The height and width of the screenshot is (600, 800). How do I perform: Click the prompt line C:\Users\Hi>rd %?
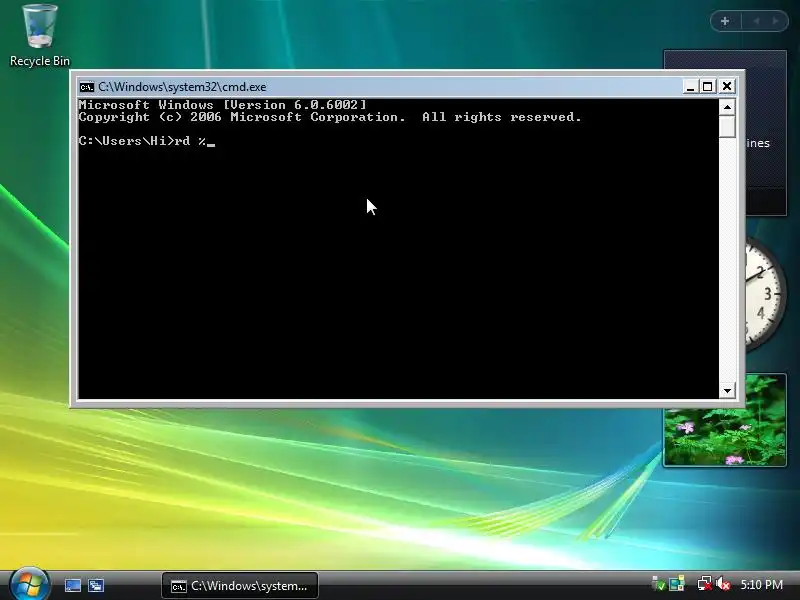tap(143, 141)
